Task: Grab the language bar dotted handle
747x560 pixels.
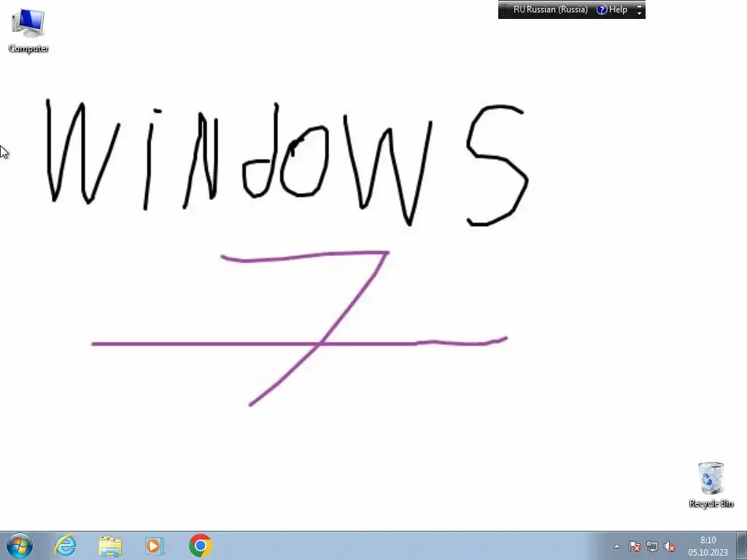Action: pyautogui.click(x=504, y=9)
